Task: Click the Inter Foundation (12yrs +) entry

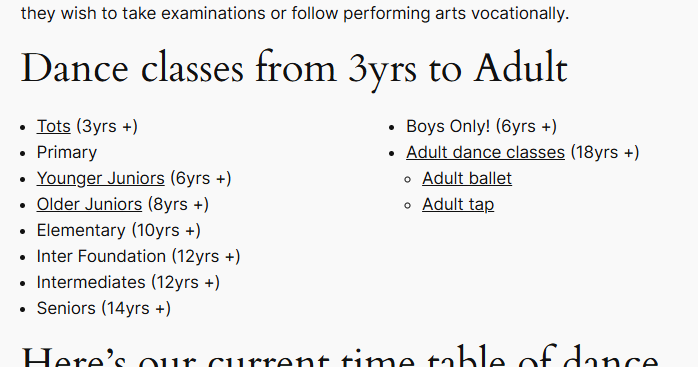Action: (x=138, y=257)
